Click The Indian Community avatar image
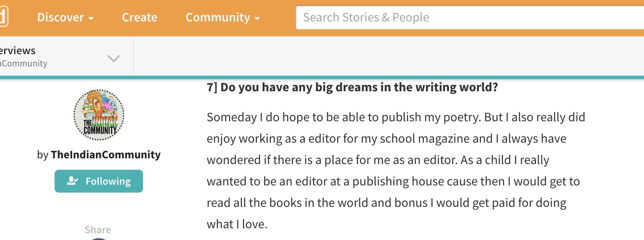 (99, 115)
